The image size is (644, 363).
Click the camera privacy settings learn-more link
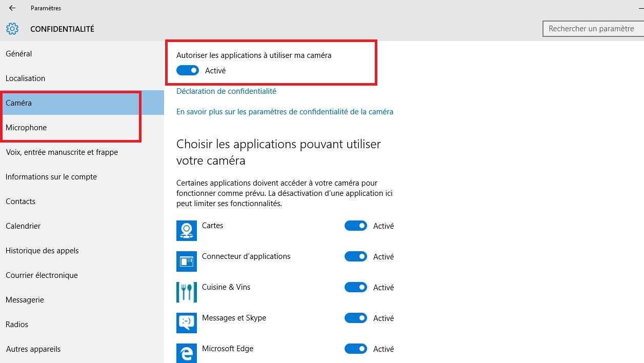[285, 111]
